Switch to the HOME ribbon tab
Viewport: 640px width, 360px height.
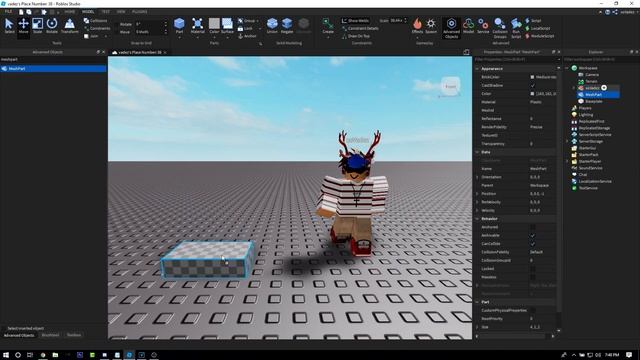(x=69, y=12)
